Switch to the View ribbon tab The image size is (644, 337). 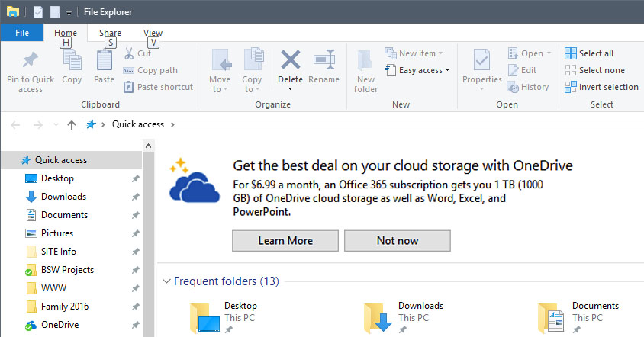153,33
